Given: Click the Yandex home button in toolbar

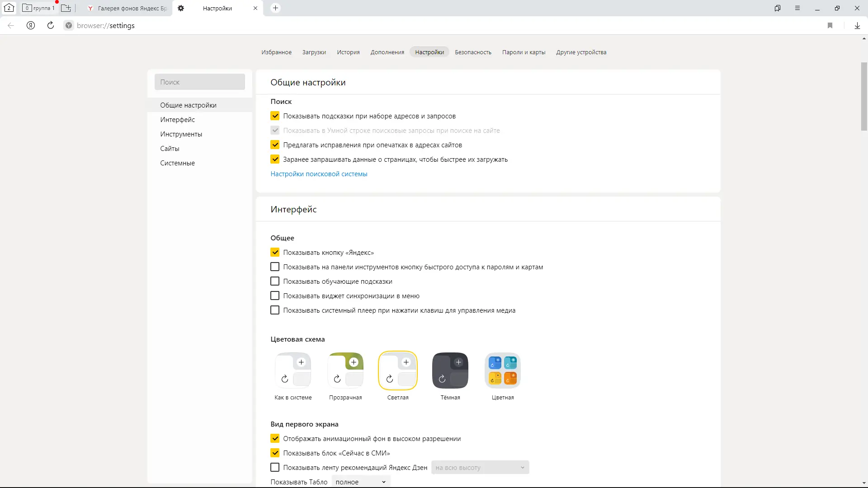Looking at the screenshot, I should 31,26.
